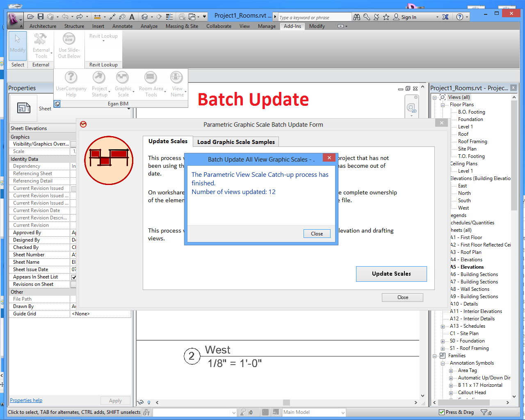
Task: Expand the A13 - Schedules sheet node
Action: pyautogui.click(x=443, y=326)
